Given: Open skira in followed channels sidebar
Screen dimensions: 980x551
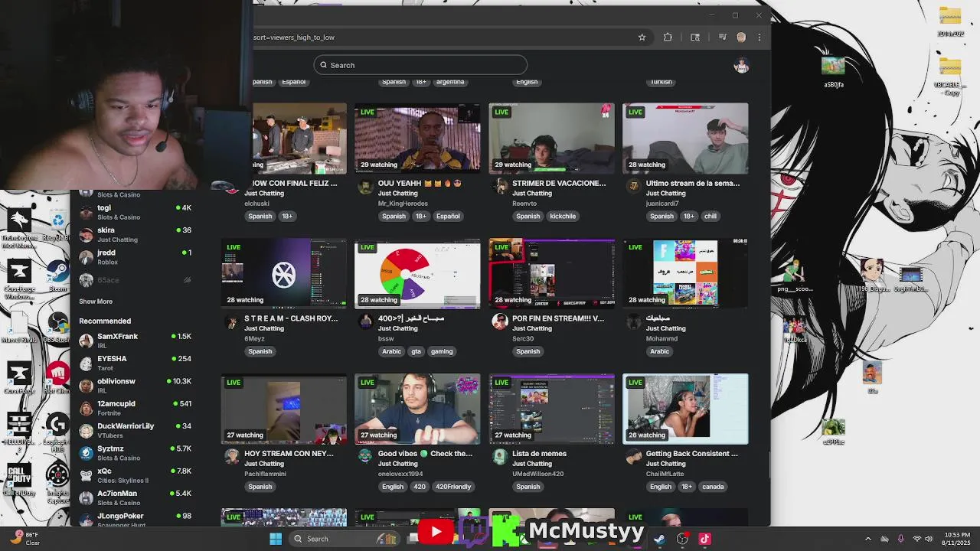Looking at the screenshot, I should point(135,234).
